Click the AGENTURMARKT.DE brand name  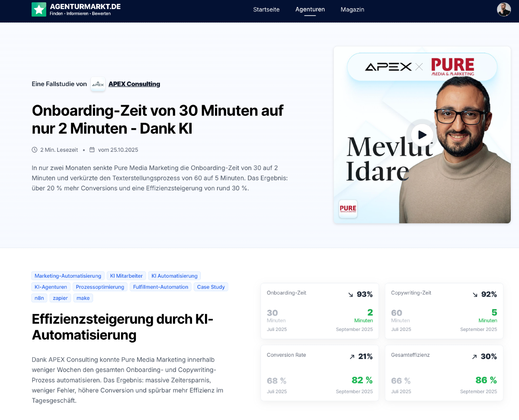[x=85, y=6]
